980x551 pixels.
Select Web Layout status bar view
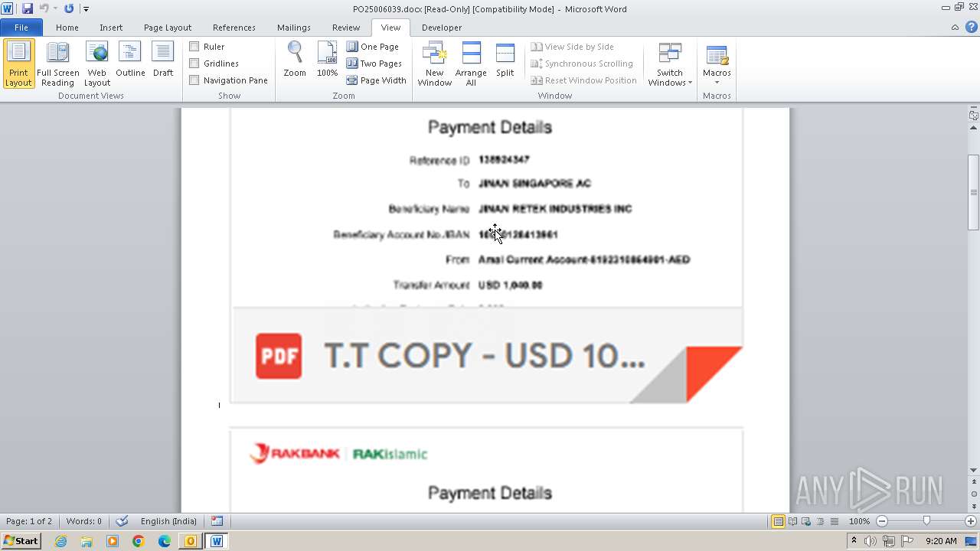click(x=806, y=521)
